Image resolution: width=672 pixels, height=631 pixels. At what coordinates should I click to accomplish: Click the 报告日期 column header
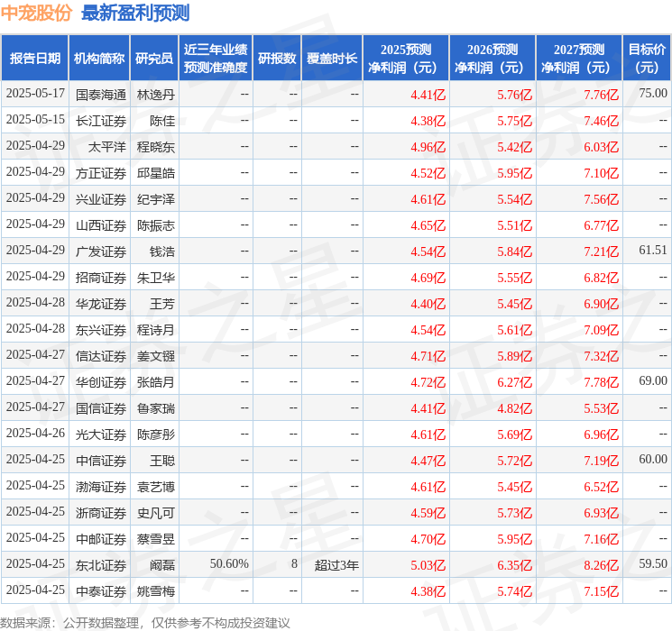pyautogui.click(x=34, y=58)
